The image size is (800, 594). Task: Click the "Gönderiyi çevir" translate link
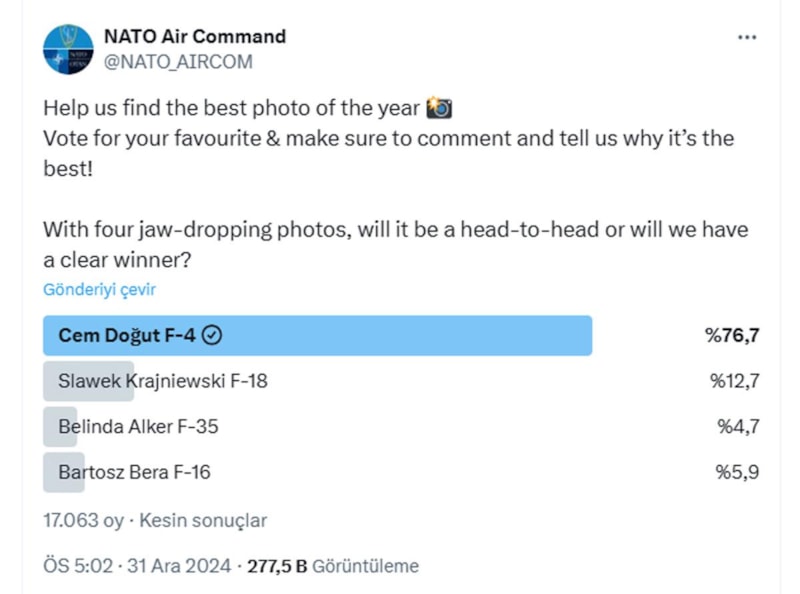(99, 290)
